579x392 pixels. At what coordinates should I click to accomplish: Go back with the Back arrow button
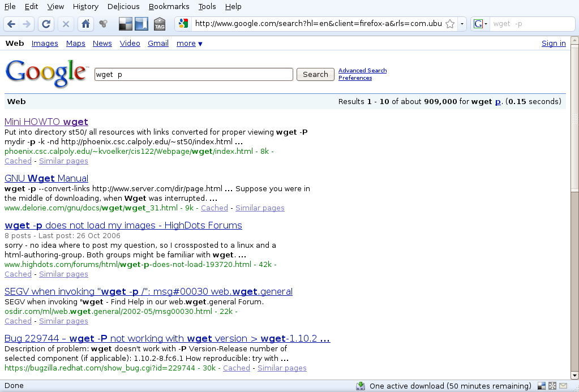(x=11, y=24)
